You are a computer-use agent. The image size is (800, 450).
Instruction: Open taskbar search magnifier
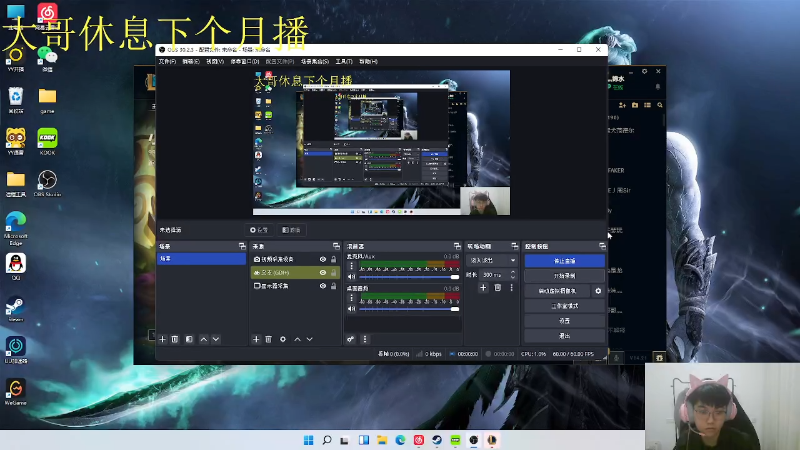point(327,440)
